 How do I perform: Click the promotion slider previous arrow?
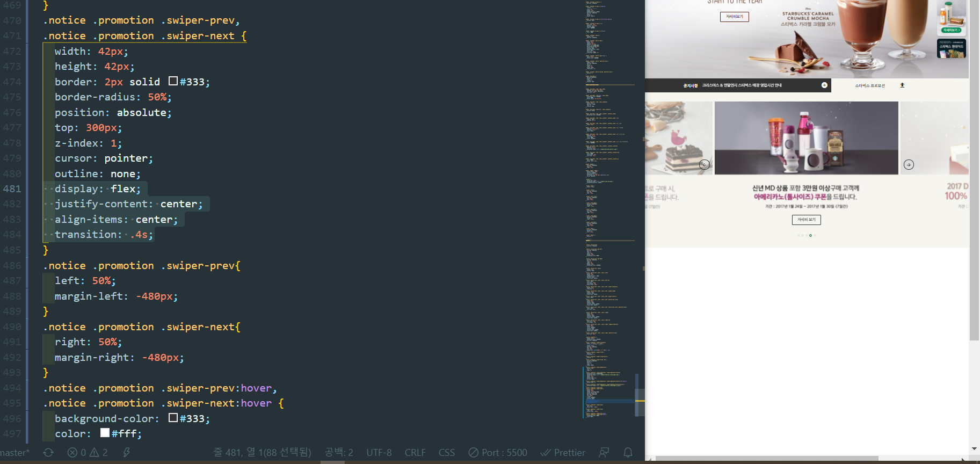(x=705, y=165)
